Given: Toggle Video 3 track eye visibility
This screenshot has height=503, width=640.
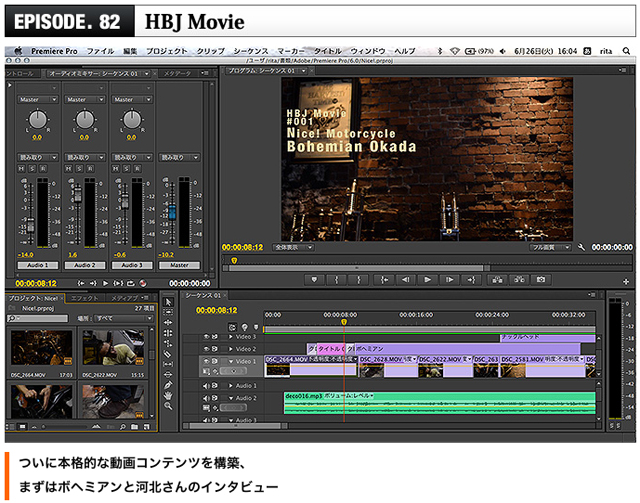Looking at the screenshot, I should [x=207, y=337].
